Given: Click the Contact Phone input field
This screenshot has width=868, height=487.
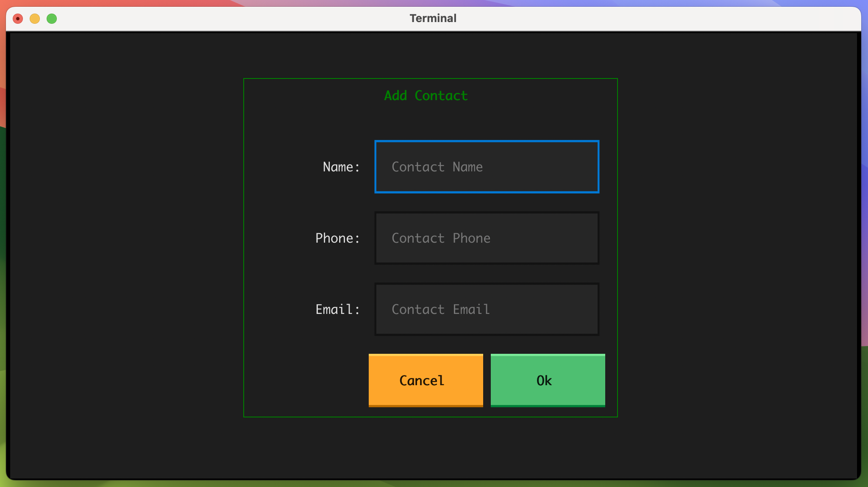Looking at the screenshot, I should (486, 238).
